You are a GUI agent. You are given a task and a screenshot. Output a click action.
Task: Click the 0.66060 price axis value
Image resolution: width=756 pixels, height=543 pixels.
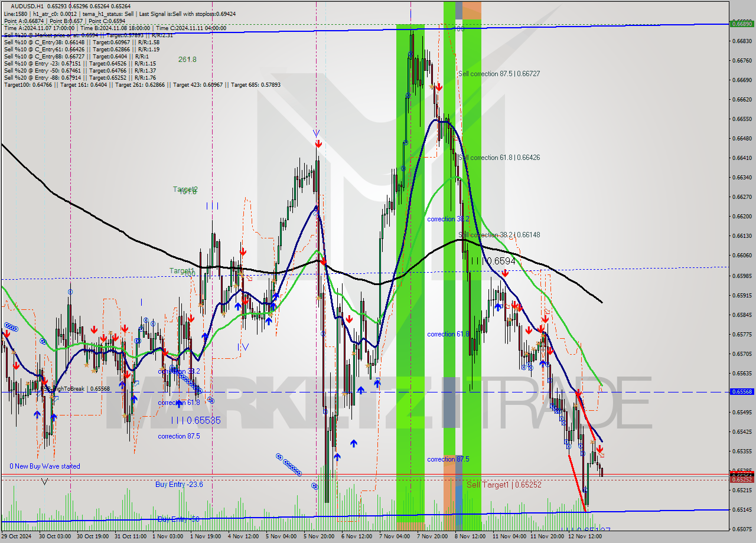point(742,255)
